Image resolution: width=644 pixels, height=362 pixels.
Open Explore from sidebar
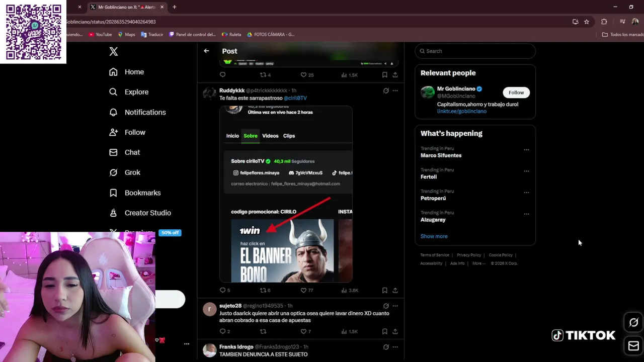pyautogui.click(x=129, y=92)
